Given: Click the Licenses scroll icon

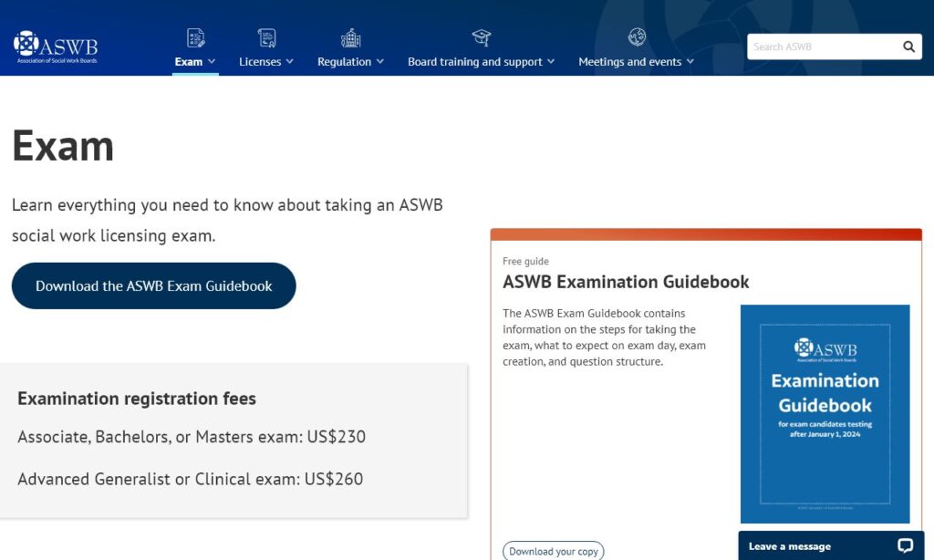Looking at the screenshot, I should (x=265, y=36).
